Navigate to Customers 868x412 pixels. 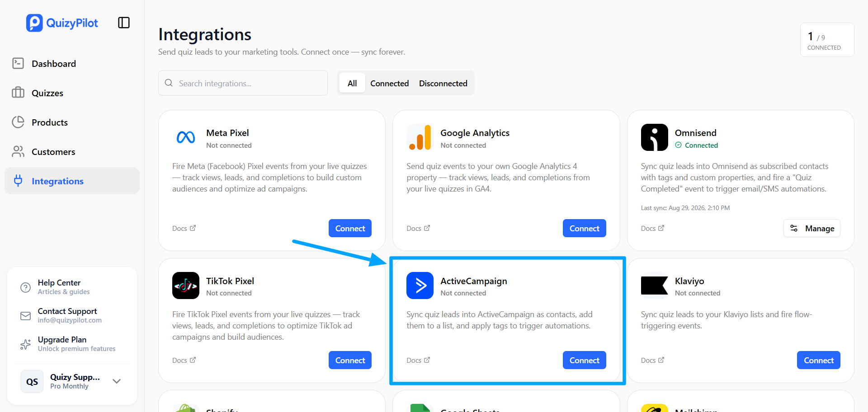72,151
